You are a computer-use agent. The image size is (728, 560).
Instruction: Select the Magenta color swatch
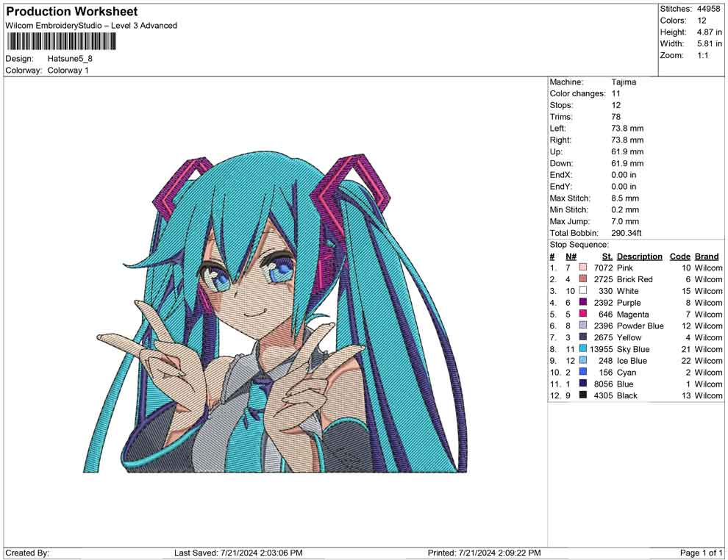click(583, 314)
